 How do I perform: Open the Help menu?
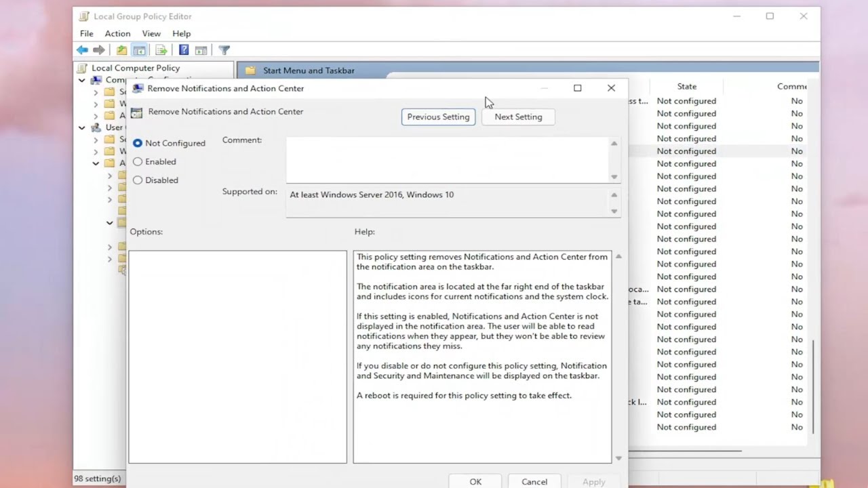point(182,33)
